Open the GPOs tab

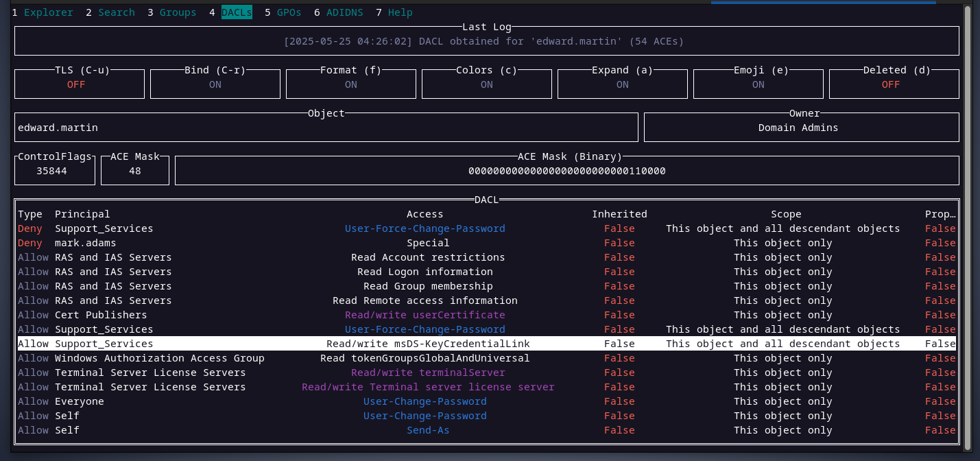click(x=289, y=12)
